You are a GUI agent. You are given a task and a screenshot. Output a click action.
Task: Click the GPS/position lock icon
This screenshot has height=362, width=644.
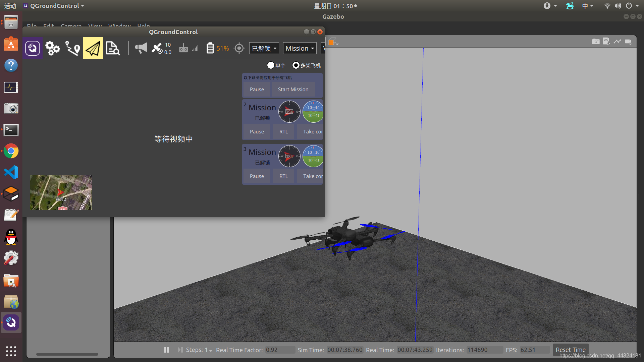[x=239, y=48]
